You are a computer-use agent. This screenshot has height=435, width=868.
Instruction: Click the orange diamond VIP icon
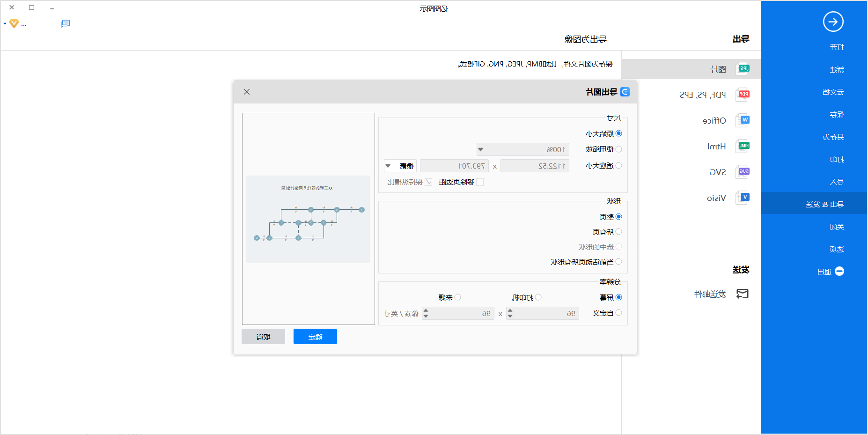pyautogui.click(x=14, y=23)
